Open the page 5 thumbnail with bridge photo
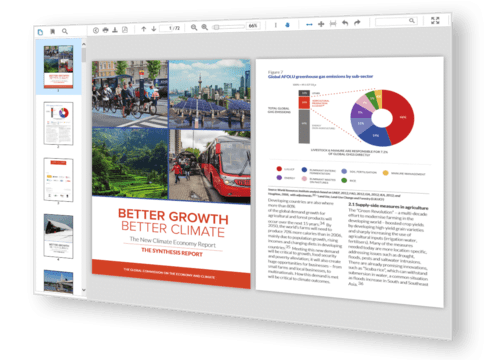Screen dimensions: 485x360 point(58,282)
